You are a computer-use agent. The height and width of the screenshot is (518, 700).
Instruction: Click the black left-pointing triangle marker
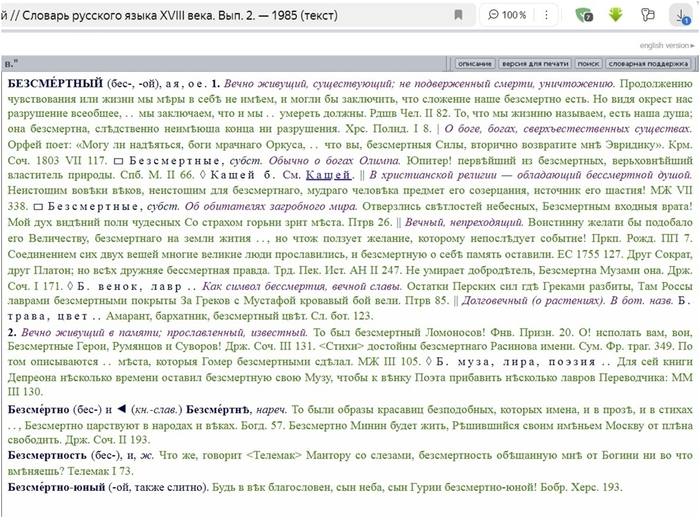pyautogui.click(x=119, y=410)
